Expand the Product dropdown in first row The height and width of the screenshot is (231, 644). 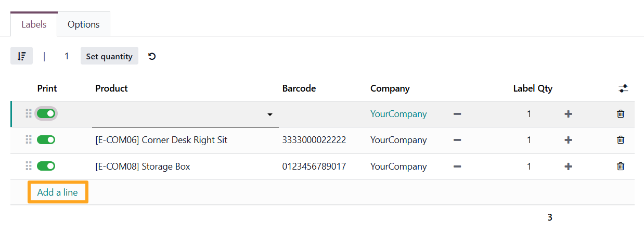coord(270,114)
